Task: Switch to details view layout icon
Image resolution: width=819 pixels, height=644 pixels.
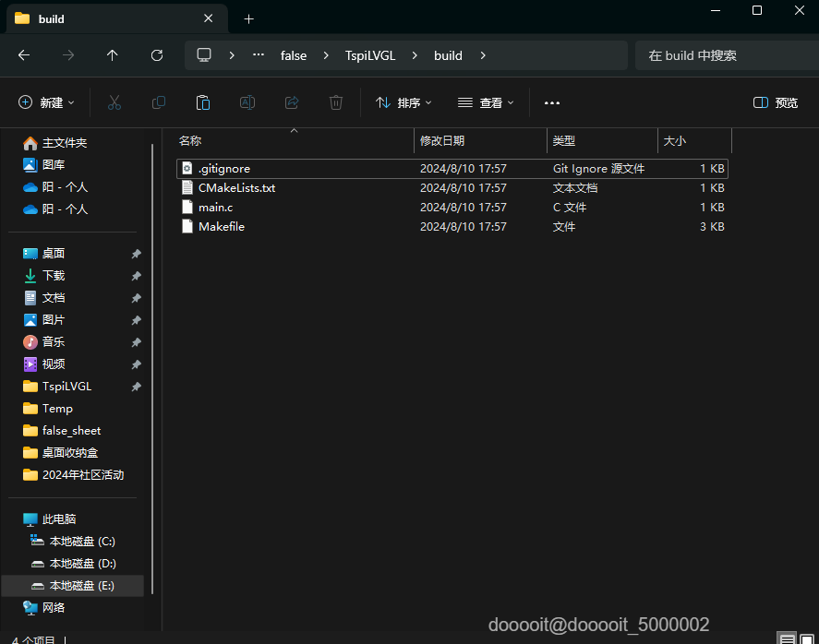Action: click(x=786, y=638)
